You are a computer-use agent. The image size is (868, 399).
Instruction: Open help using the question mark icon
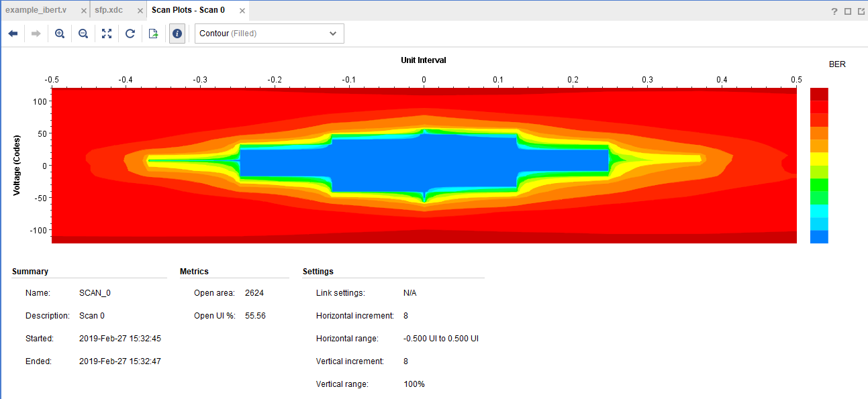pyautogui.click(x=834, y=11)
